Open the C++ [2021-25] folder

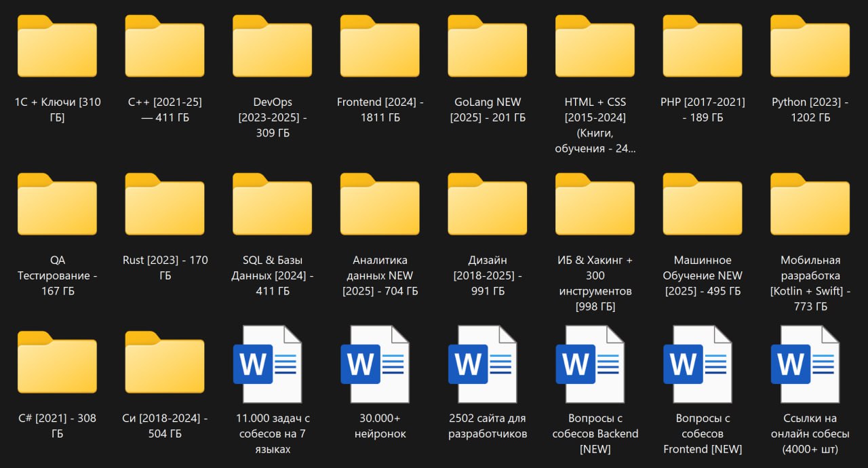point(165,46)
